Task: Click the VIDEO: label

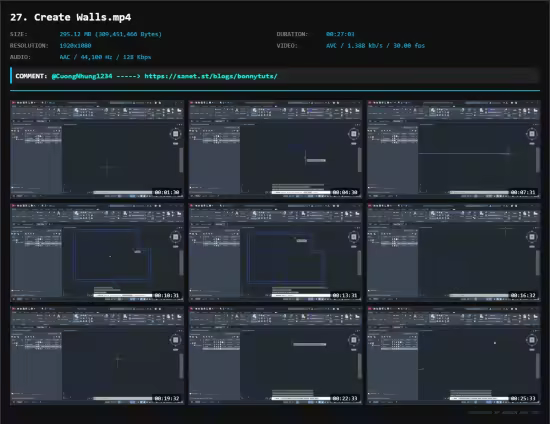Action: pyautogui.click(x=287, y=46)
